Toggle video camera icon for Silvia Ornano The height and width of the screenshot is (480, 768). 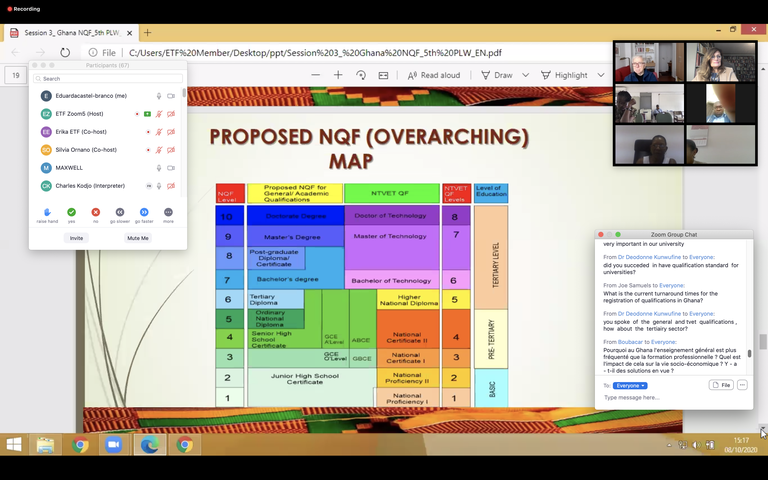(x=171, y=150)
